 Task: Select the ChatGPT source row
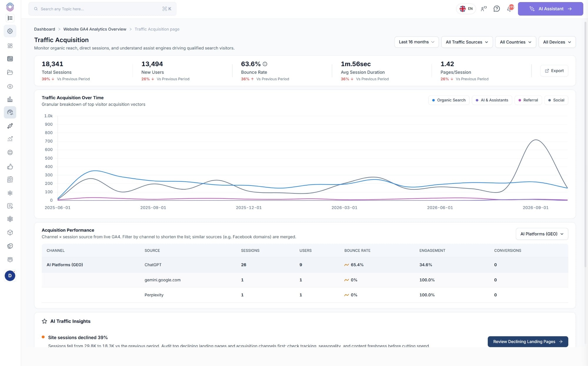[305, 265]
